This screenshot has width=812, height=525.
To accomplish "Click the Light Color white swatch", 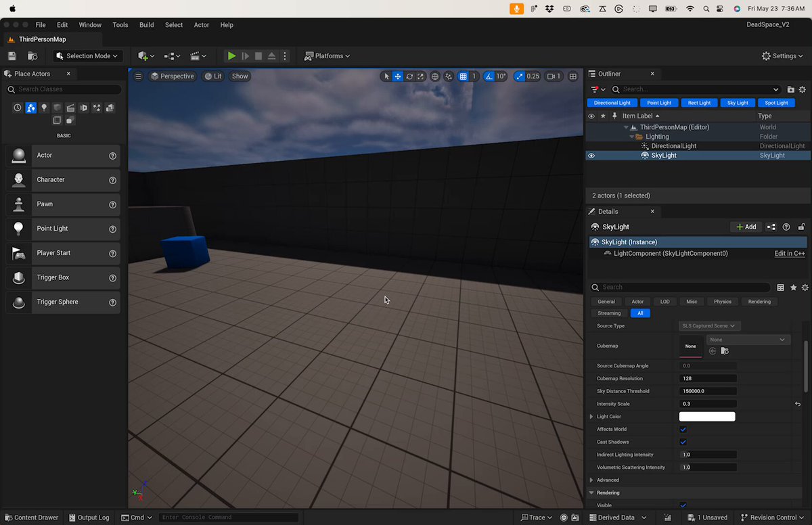I will point(707,417).
